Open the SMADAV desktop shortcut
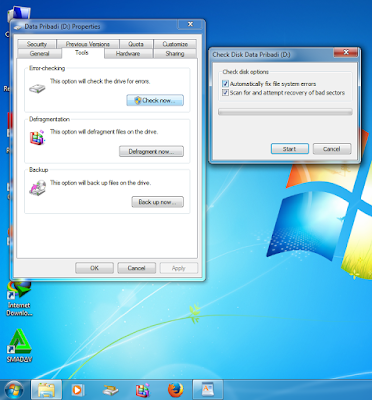 point(19,346)
